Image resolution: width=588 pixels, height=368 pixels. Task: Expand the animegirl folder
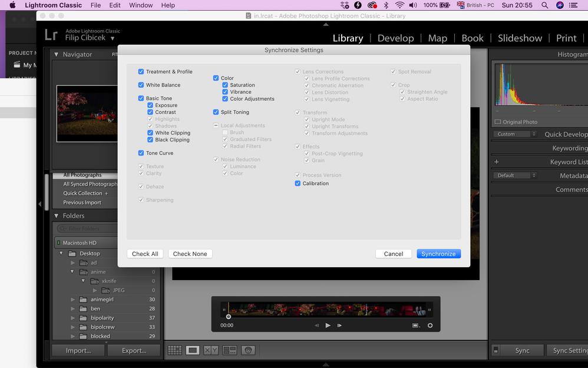pos(72,300)
